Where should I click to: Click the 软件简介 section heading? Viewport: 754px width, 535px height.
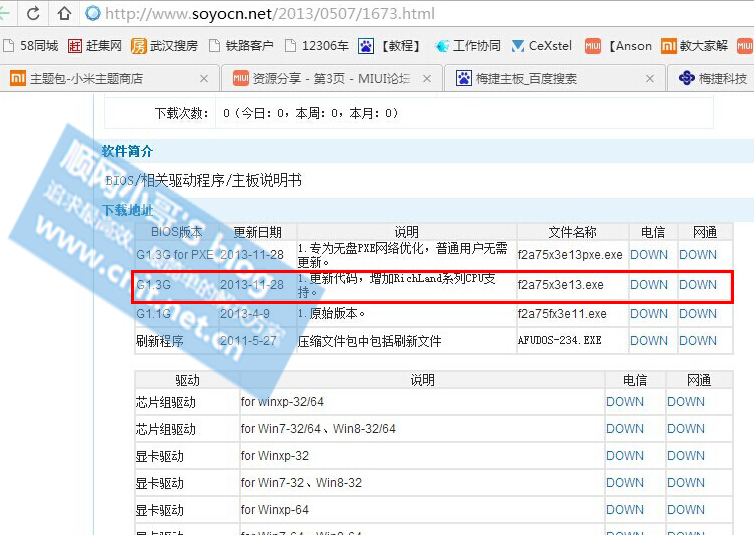pyautogui.click(x=127, y=151)
